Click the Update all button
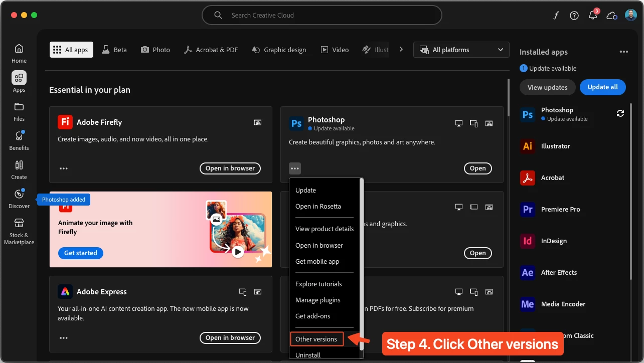The width and height of the screenshot is (644, 363). tap(602, 87)
